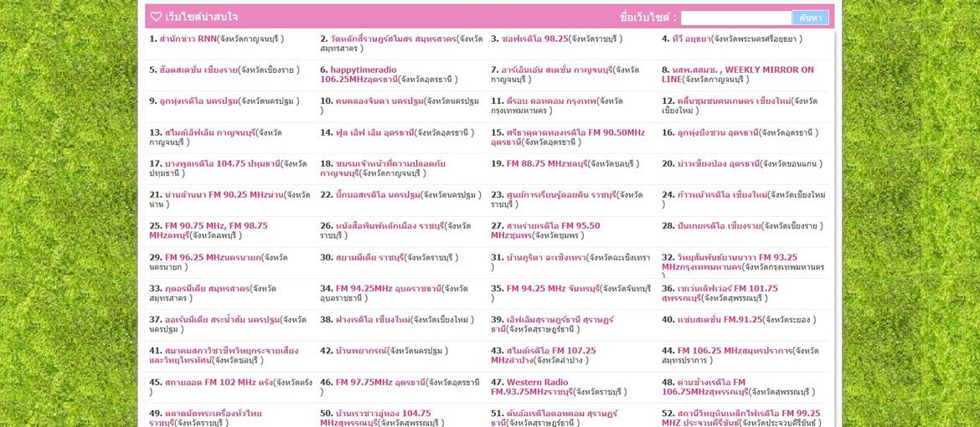Click the heart icon beside เว็บไซต์น่าสนใจ
The height and width of the screenshot is (427, 980).
[156, 17]
